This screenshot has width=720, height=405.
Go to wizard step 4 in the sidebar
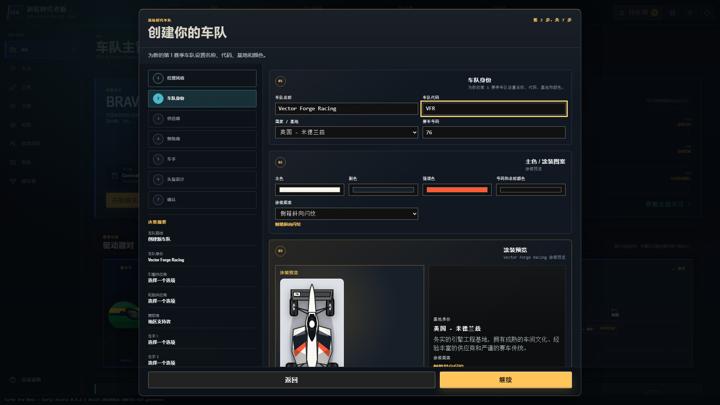202,139
